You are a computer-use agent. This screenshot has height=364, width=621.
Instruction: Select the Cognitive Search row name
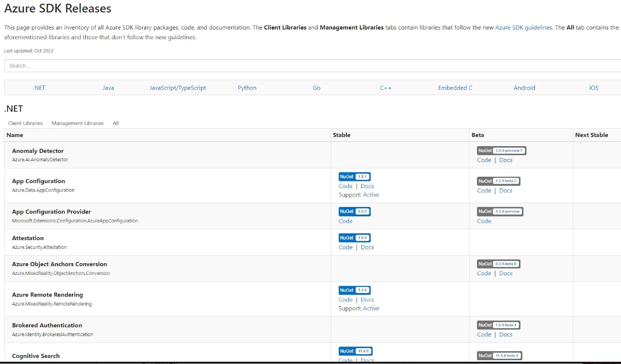coord(36,356)
